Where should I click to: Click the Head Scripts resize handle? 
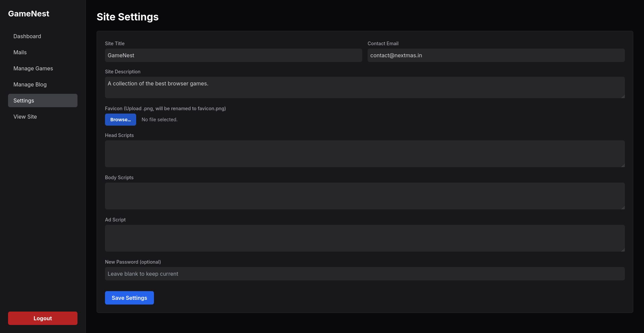[623, 165]
